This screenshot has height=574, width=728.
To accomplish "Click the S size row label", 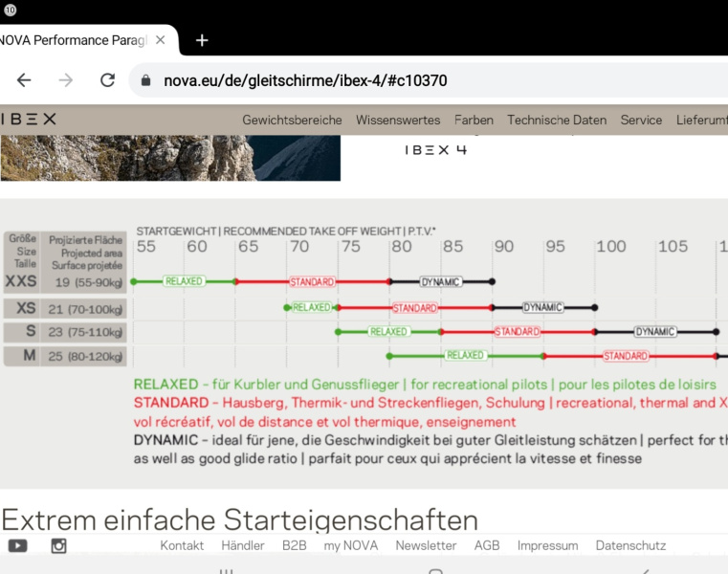I will tap(31, 331).
